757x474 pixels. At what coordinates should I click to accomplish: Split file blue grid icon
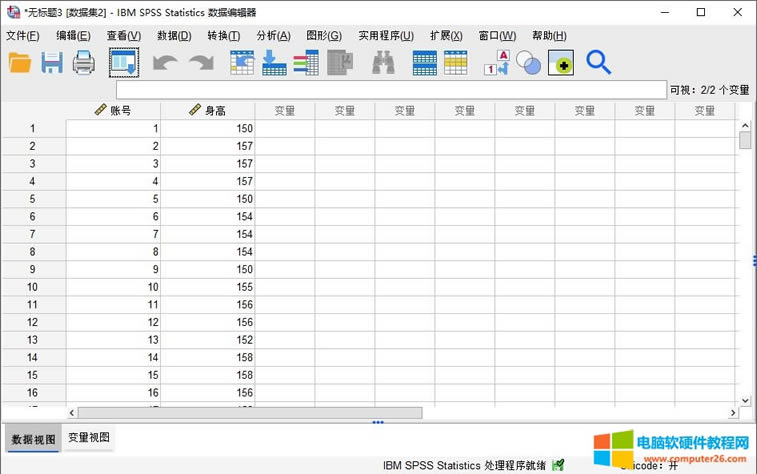(425, 63)
